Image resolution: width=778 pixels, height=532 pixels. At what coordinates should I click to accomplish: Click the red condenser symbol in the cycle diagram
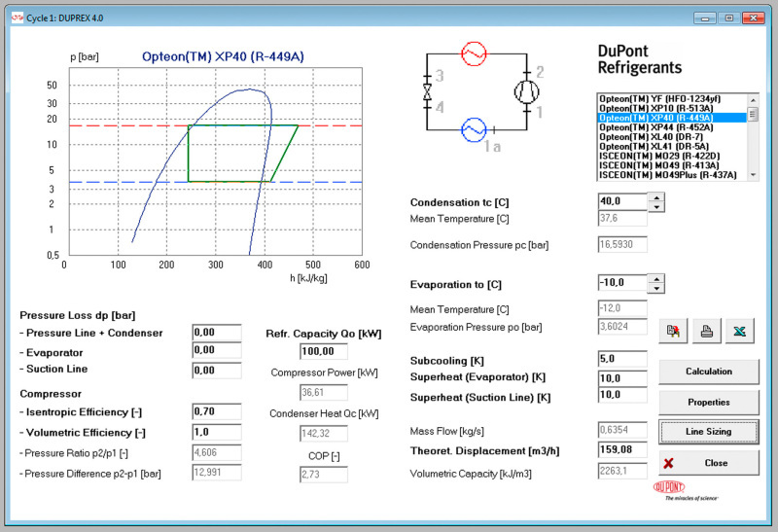474,53
